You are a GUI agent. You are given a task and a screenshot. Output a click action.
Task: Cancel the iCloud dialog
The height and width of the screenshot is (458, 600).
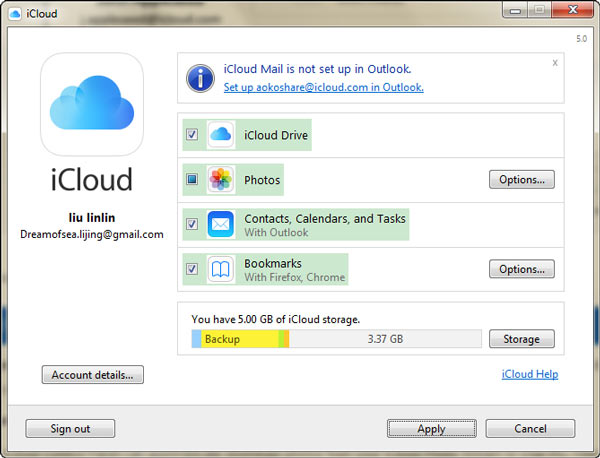coord(530,429)
